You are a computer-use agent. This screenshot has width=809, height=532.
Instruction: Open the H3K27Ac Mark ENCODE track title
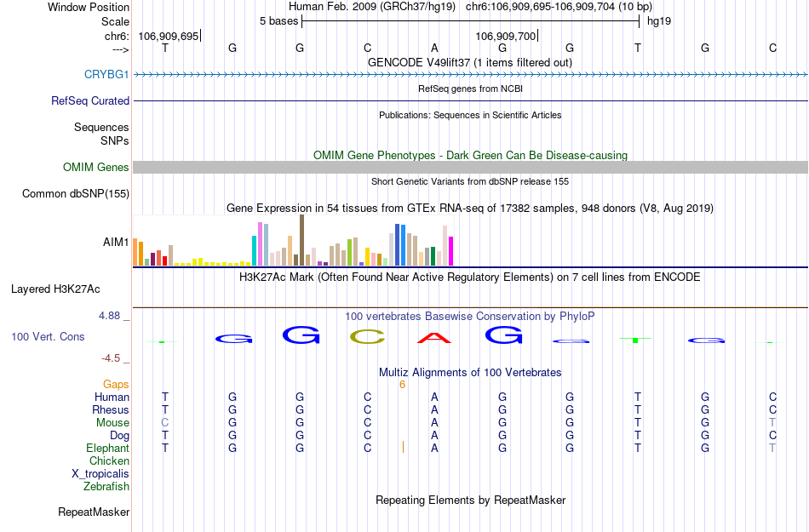[470, 277]
